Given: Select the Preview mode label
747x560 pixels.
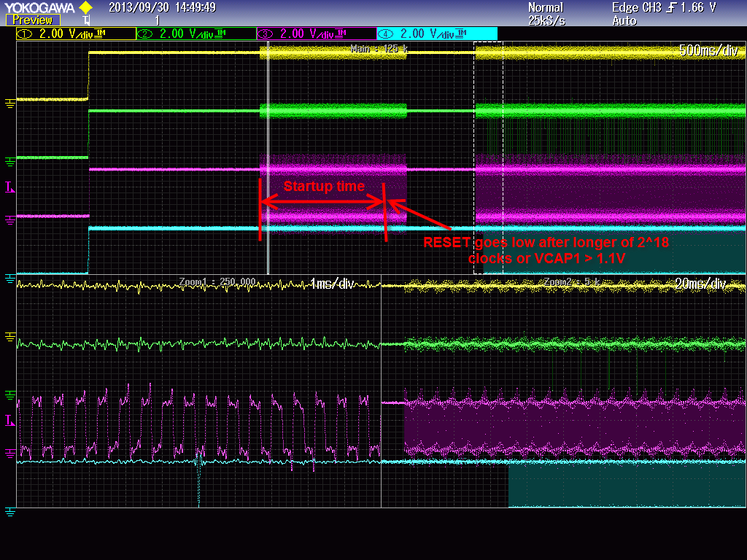Looking at the screenshot, I should (x=32, y=20).
